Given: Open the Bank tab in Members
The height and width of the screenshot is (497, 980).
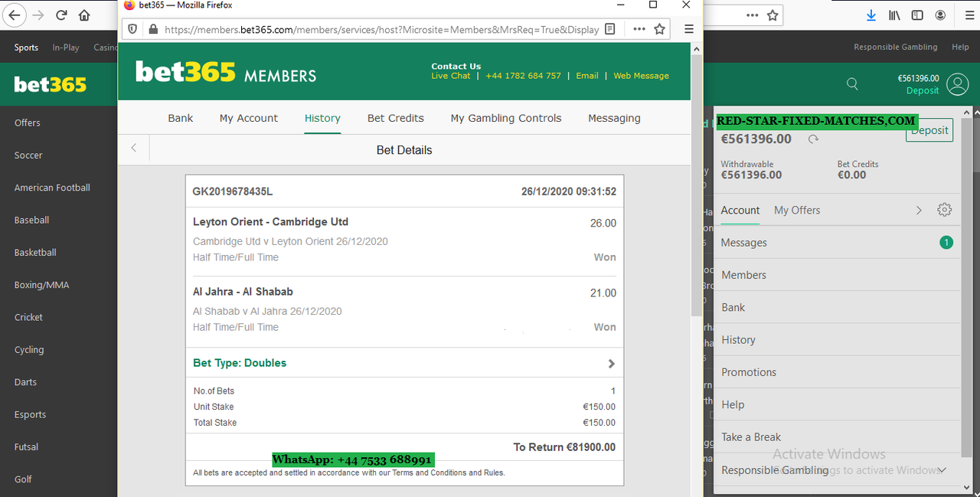Looking at the screenshot, I should click(x=181, y=118).
